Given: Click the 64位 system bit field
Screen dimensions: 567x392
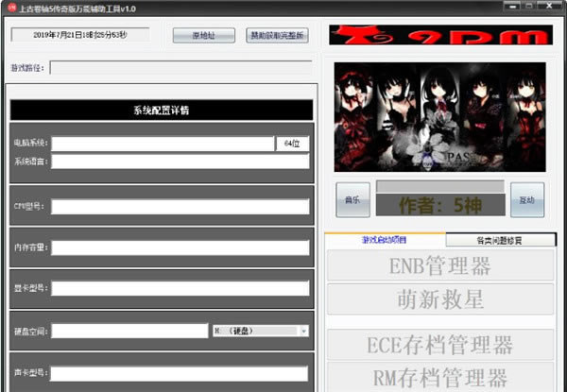Looking at the screenshot, I should click(293, 144).
